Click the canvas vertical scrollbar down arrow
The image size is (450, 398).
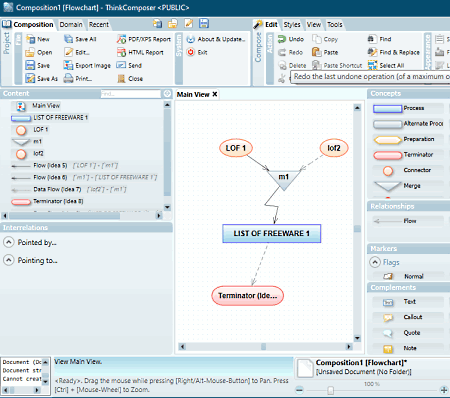357,338
